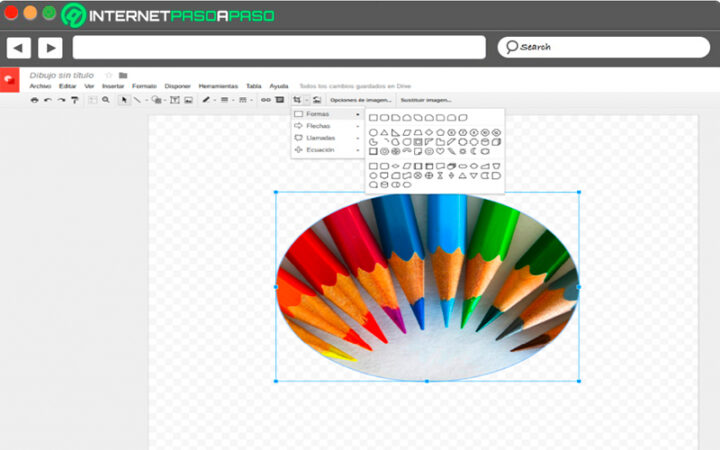Screen dimensions: 720x450
Task: Undo the last action with the undo arrow
Action: coord(48,100)
